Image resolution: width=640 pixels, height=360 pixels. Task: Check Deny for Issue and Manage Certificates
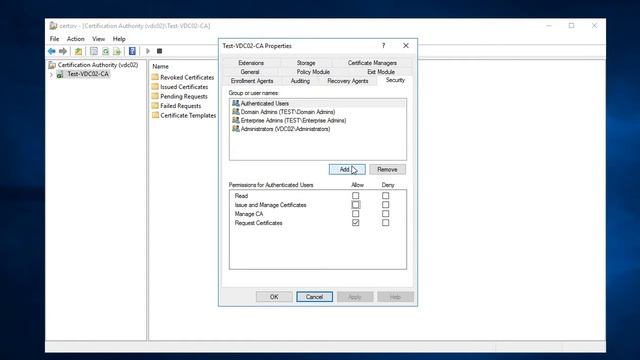tap(385, 204)
